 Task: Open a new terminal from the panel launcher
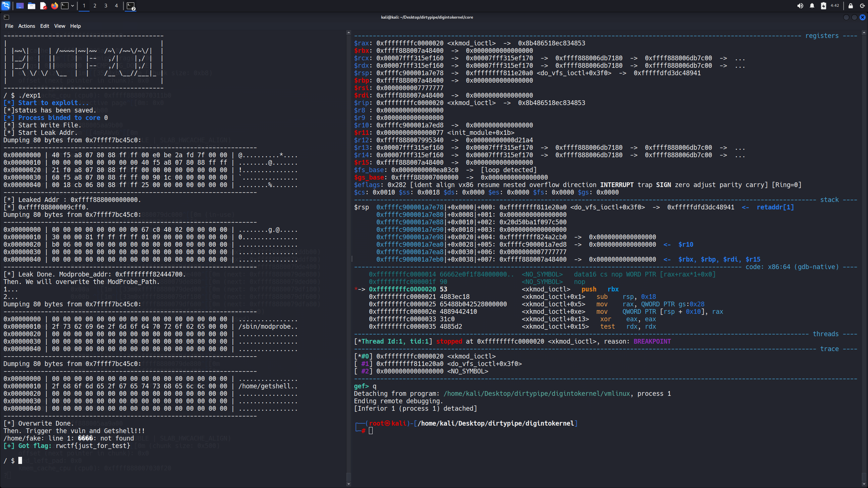[65, 6]
